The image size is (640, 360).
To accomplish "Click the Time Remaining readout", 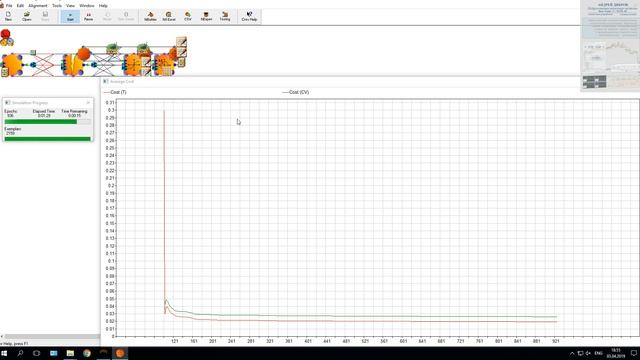I will coord(74,113).
